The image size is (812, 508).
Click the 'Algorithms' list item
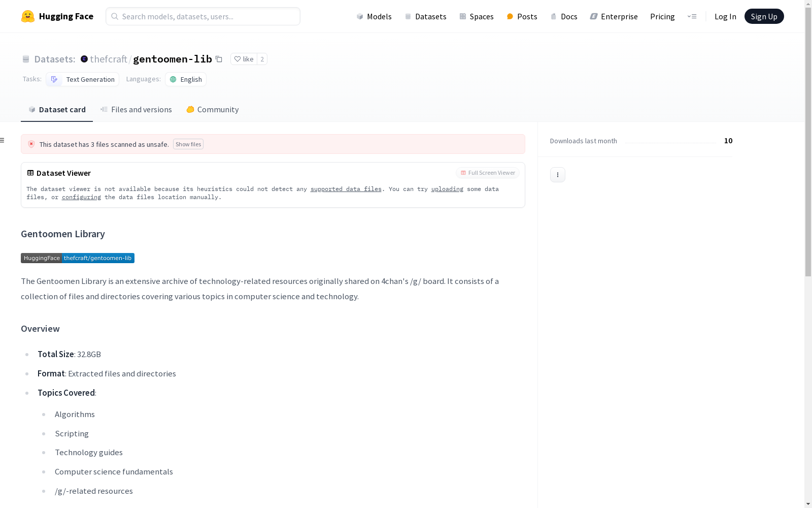[x=75, y=415]
